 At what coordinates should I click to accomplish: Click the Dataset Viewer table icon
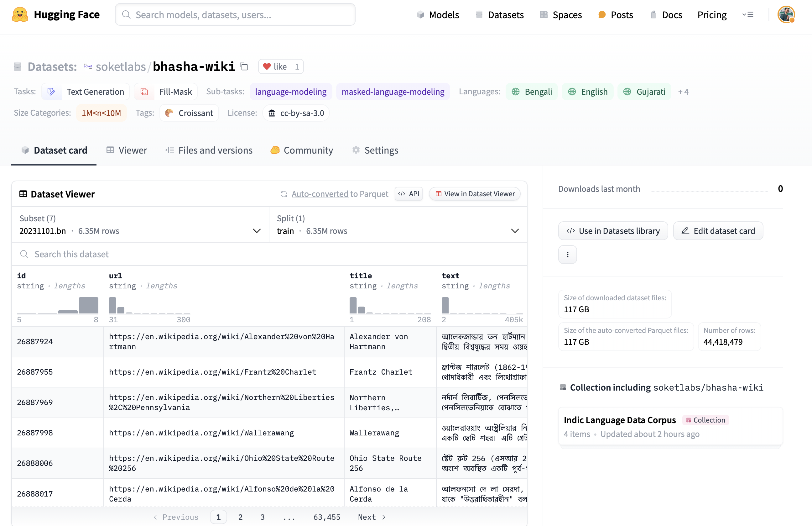tap(23, 194)
